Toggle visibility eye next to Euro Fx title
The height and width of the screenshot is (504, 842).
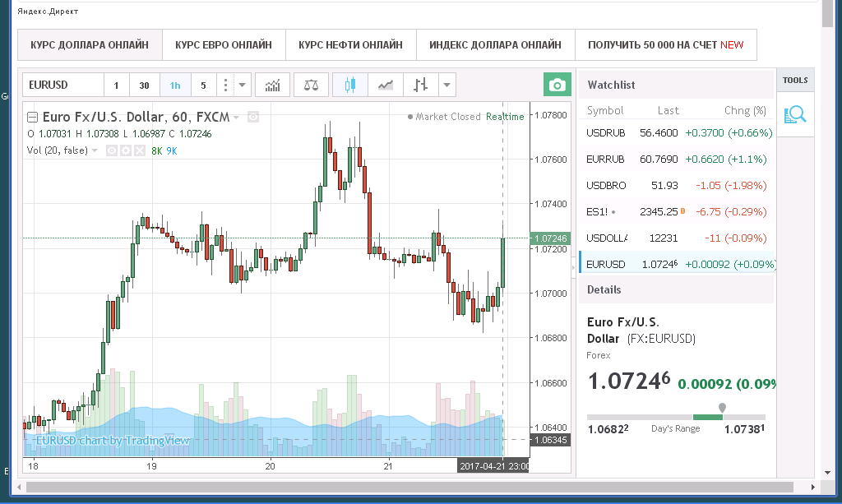pyautogui.click(x=253, y=117)
